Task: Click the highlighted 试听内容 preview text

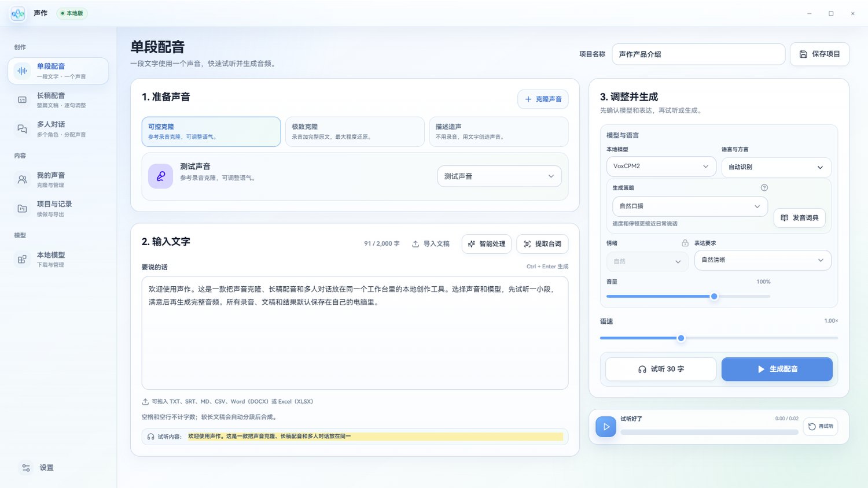Action: pos(375,437)
